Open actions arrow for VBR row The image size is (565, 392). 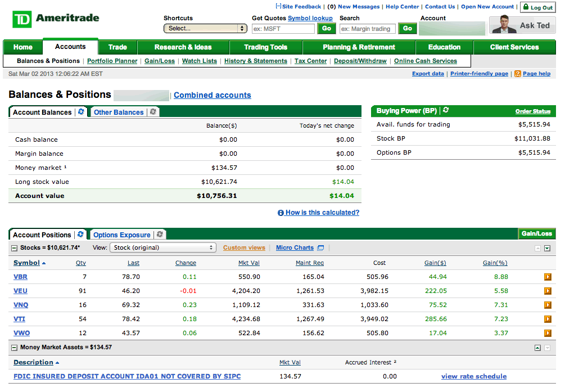tap(548, 277)
